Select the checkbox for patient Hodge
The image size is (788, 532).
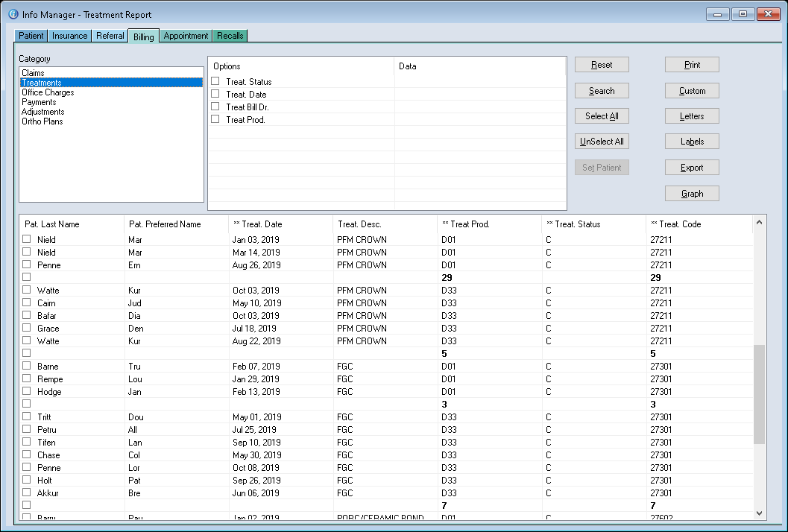click(x=27, y=391)
